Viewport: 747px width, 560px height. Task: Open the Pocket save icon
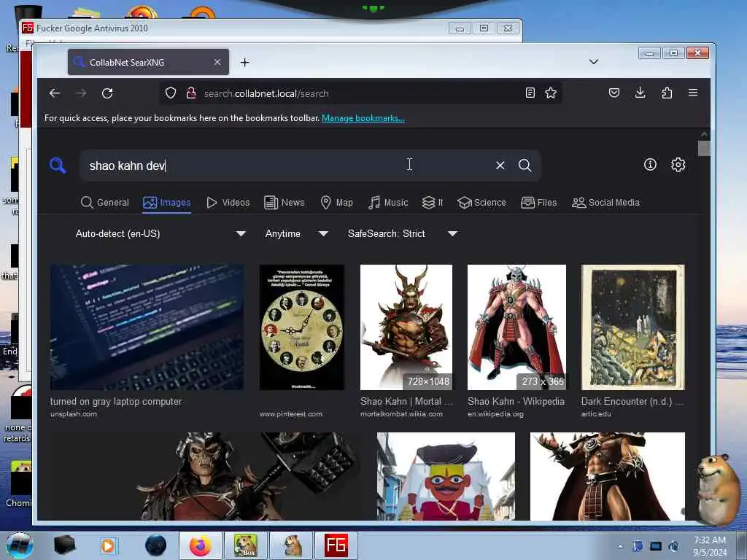pos(614,93)
